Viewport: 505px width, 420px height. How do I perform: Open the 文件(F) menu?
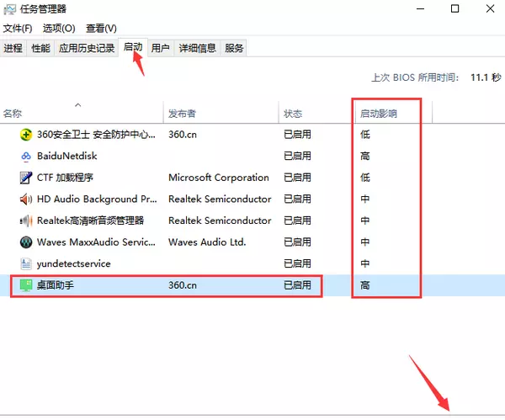(x=18, y=29)
